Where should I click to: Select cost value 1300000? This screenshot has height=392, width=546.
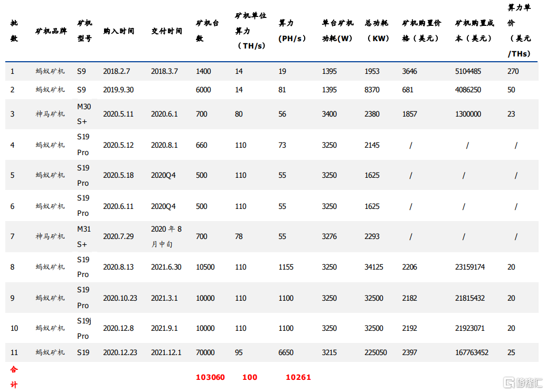(468, 114)
